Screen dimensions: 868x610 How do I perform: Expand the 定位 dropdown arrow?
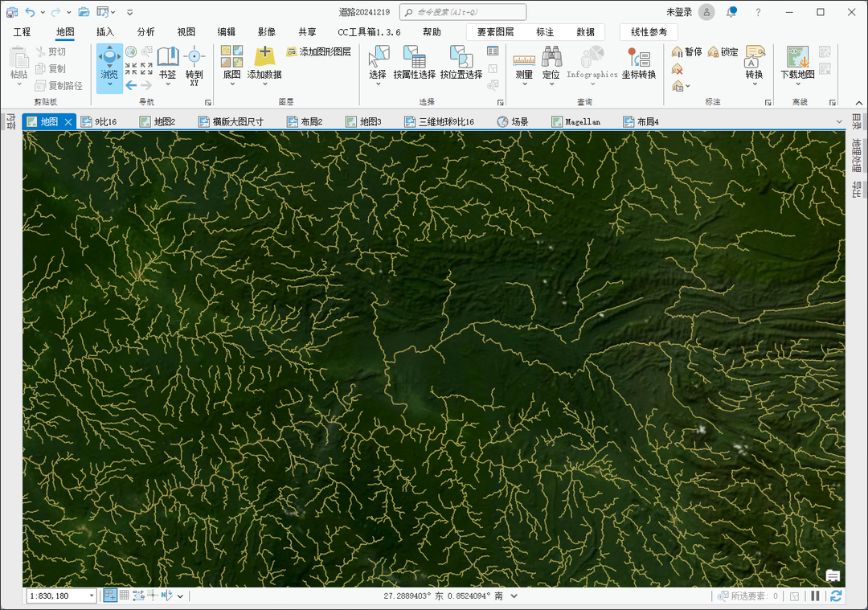coord(551,84)
